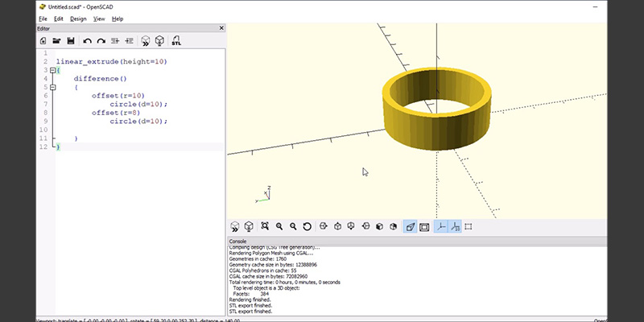Screen dimensions: 644x322
Task: Click 'Geometries in cache: 1760' console line
Action: [258, 259]
